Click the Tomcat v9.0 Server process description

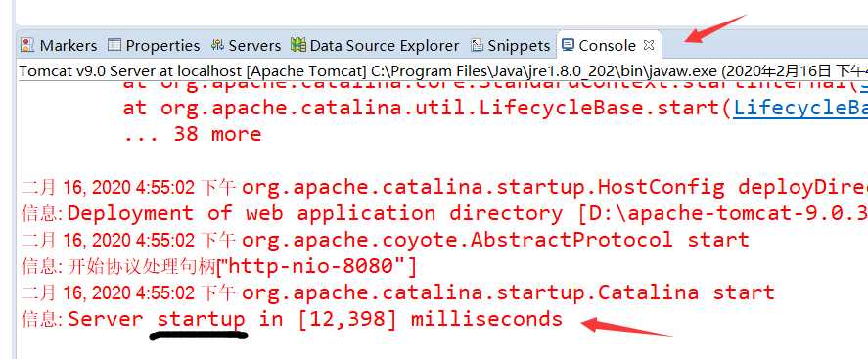pyautogui.click(x=443, y=71)
